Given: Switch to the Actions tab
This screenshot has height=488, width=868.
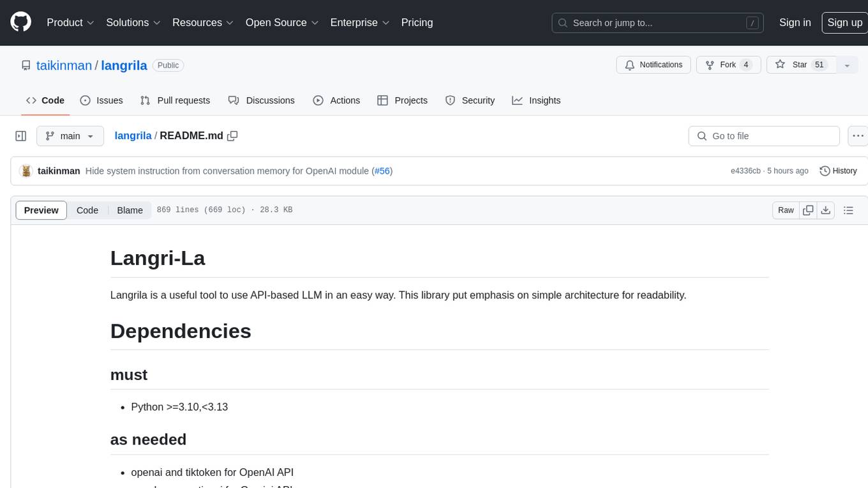Looking at the screenshot, I should click(x=336, y=100).
